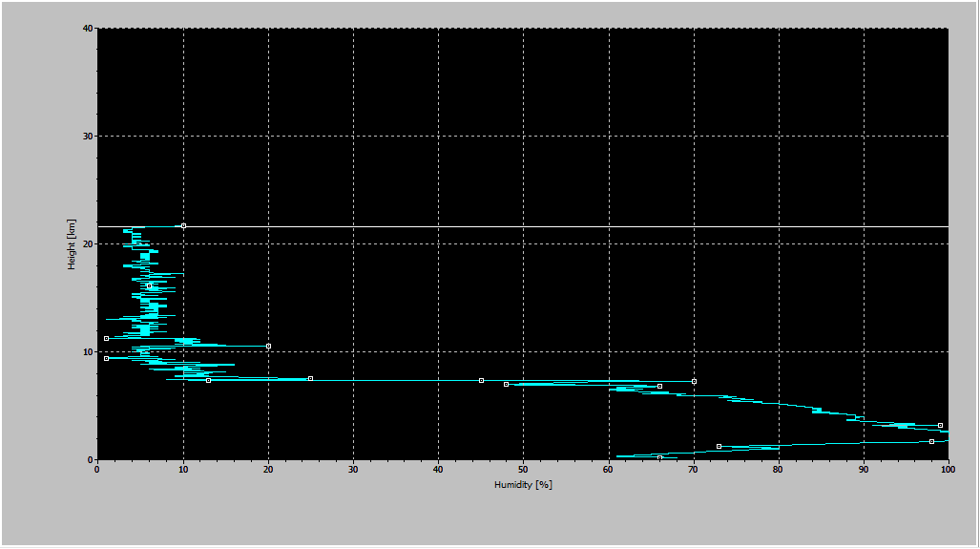Select the data marker at 25% humidity
This screenshot has height=549, width=980.
310,378
